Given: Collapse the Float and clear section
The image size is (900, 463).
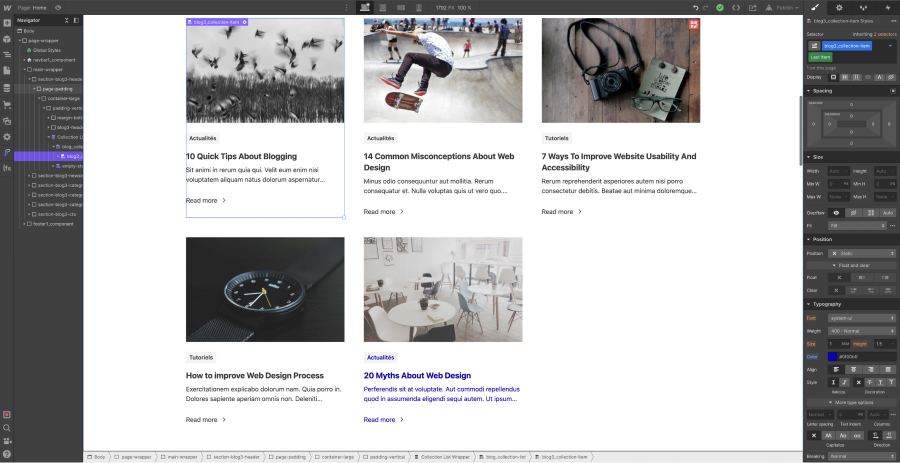Looking at the screenshot, I should pyautogui.click(x=851, y=266).
